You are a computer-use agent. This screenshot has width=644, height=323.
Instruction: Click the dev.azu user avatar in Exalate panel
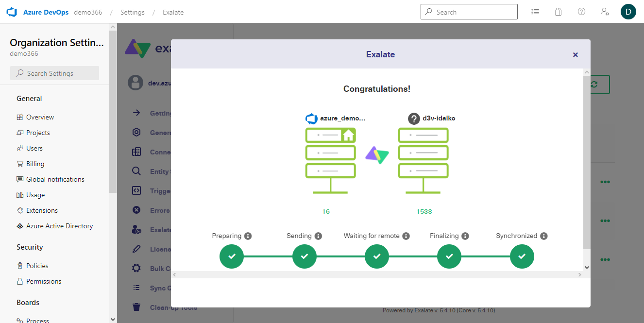[x=136, y=83]
